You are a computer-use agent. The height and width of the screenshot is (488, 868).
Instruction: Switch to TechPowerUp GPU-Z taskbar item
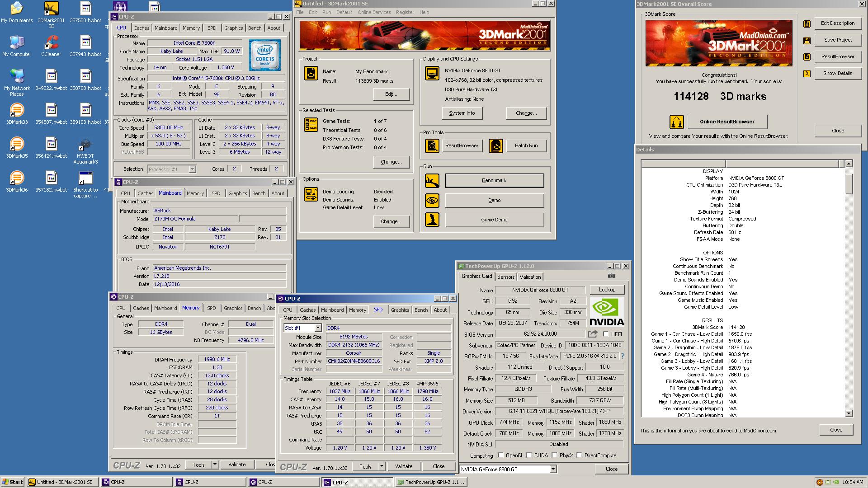[431, 482]
